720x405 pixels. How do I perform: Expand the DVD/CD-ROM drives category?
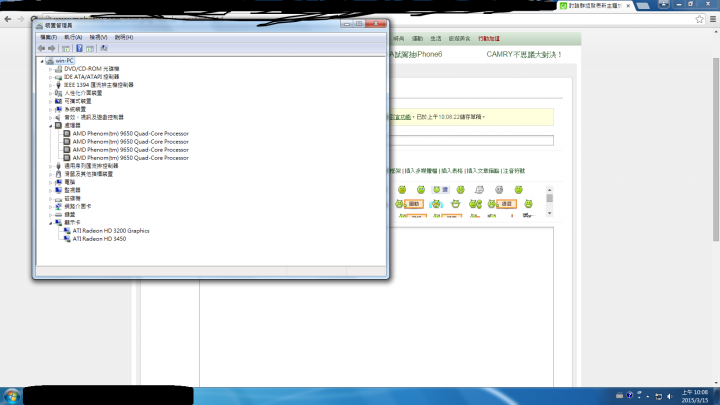click(51, 69)
